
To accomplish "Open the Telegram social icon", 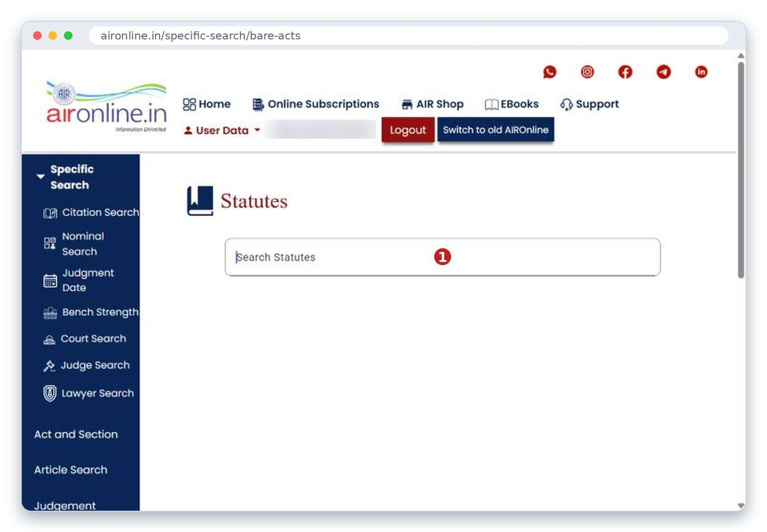I will click(x=664, y=72).
